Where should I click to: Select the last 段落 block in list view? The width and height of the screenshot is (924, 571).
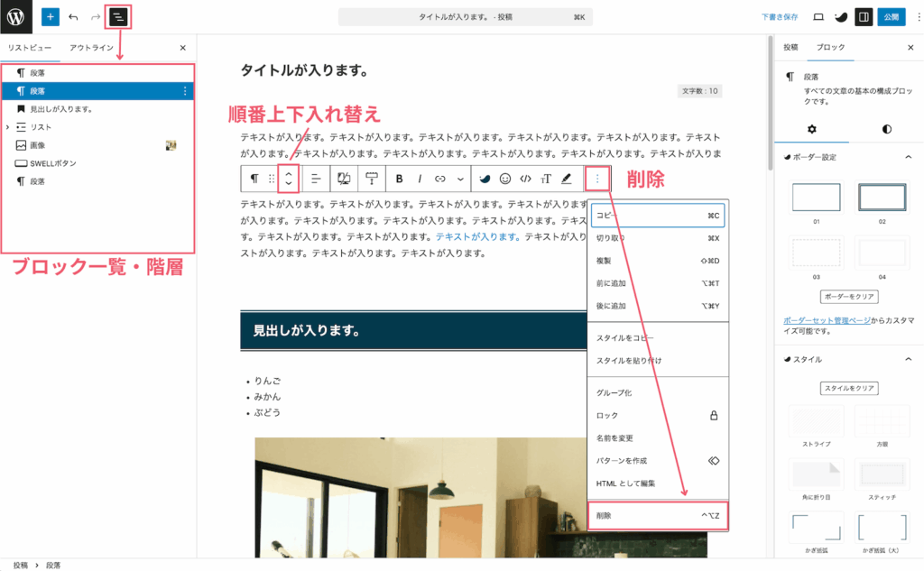[x=97, y=181]
